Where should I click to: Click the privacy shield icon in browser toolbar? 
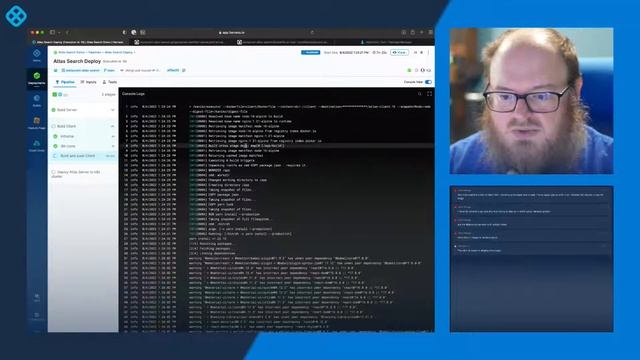pos(124,32)
